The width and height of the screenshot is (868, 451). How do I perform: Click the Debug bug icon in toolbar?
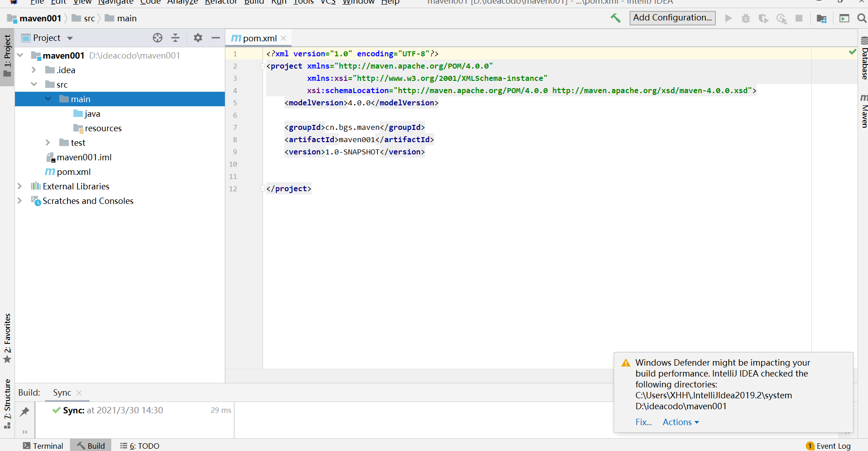point(746,18)
